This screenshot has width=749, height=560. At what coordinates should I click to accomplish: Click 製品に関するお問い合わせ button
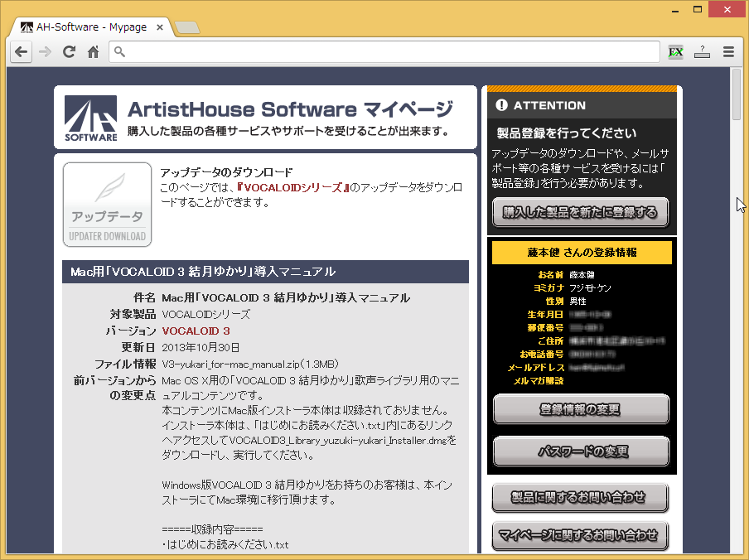click(580, 498)
